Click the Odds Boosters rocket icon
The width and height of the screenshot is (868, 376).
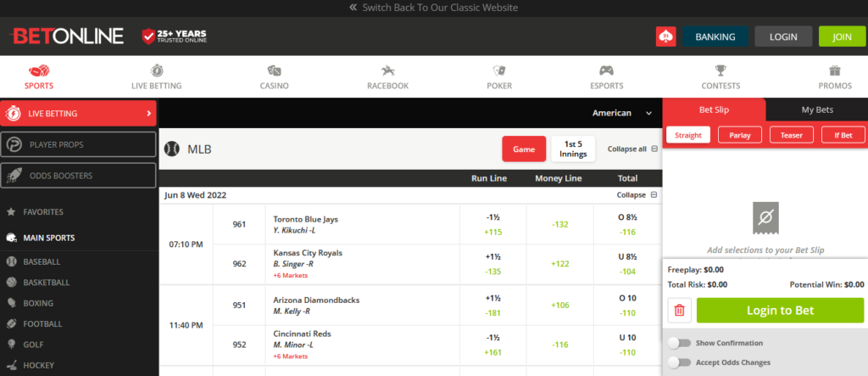(14, 176)
